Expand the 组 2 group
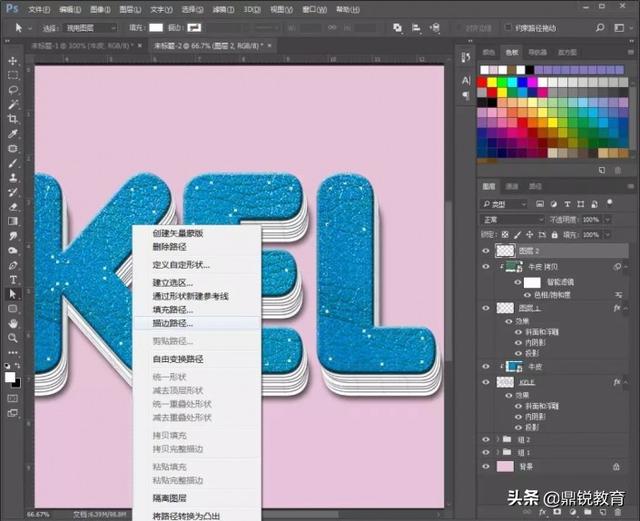This screenshot has height=521, width=640. pos(498,439)
